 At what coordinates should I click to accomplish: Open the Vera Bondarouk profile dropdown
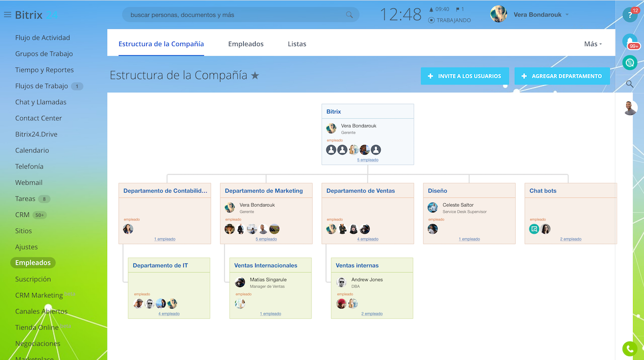[540, 14]
